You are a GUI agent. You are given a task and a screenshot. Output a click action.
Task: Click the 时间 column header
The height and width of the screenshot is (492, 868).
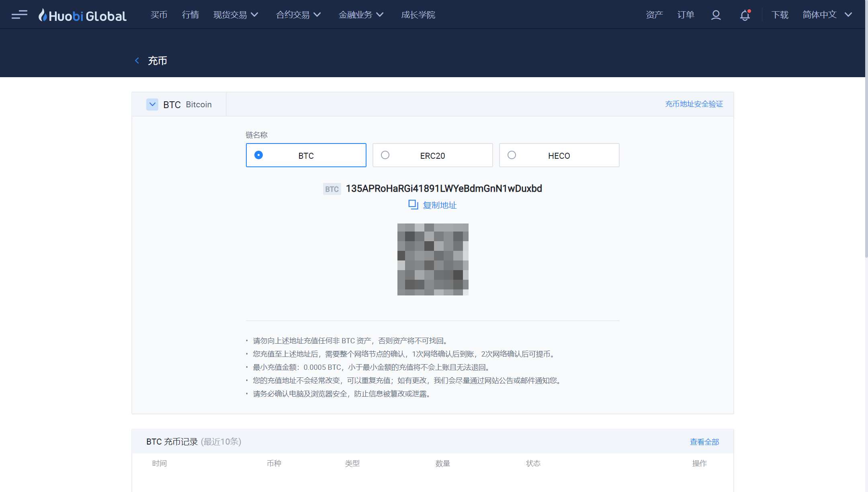click(x=160, y=463)
